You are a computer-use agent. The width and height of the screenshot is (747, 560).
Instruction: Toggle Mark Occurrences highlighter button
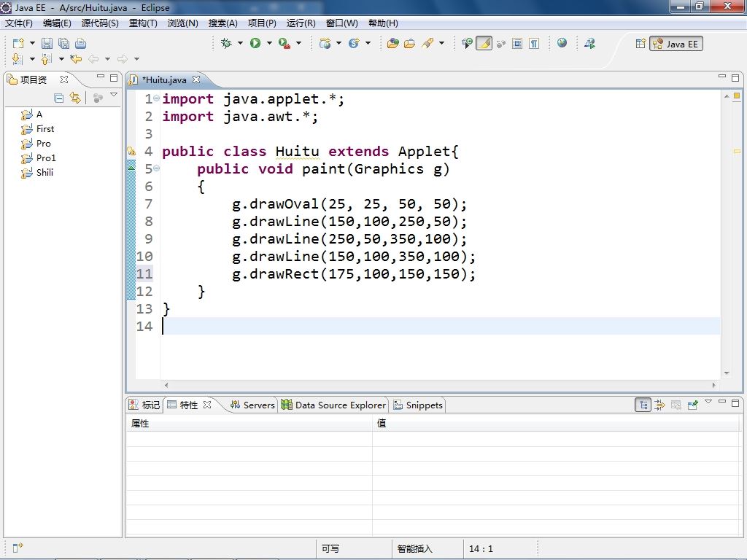[x=484, y=44]
